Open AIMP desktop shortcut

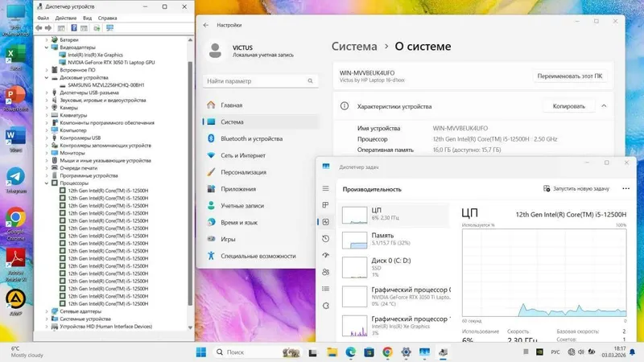15,302
